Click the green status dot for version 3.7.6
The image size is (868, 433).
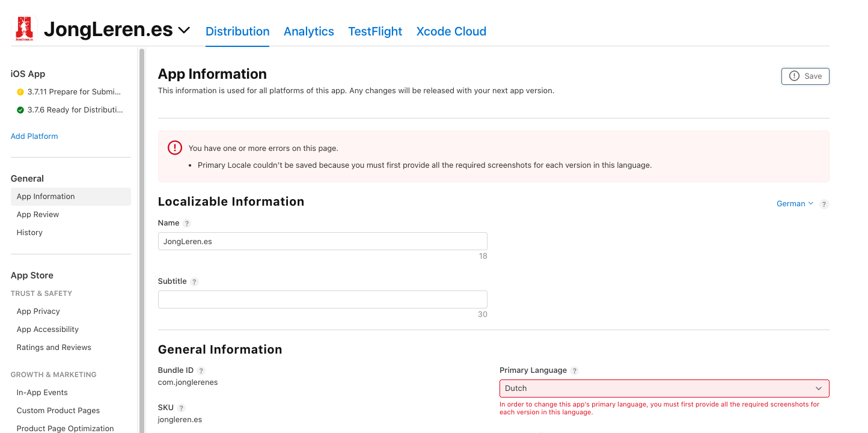pos(20,110)
